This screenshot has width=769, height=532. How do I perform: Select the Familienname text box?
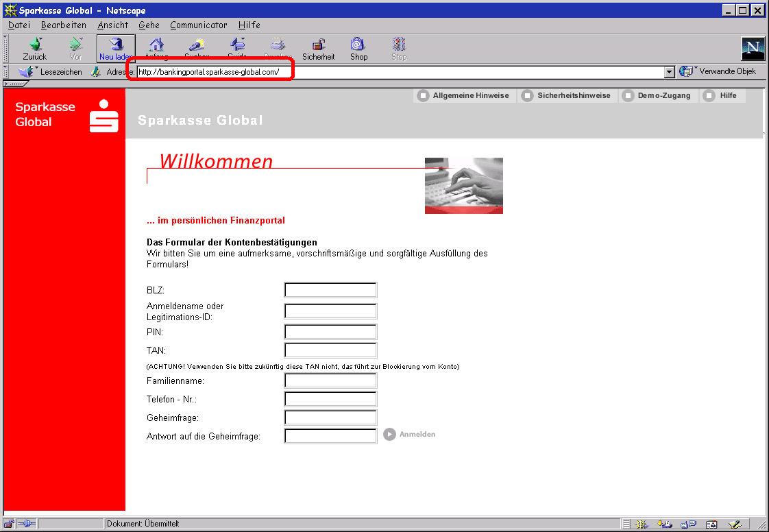click(330, 380)
